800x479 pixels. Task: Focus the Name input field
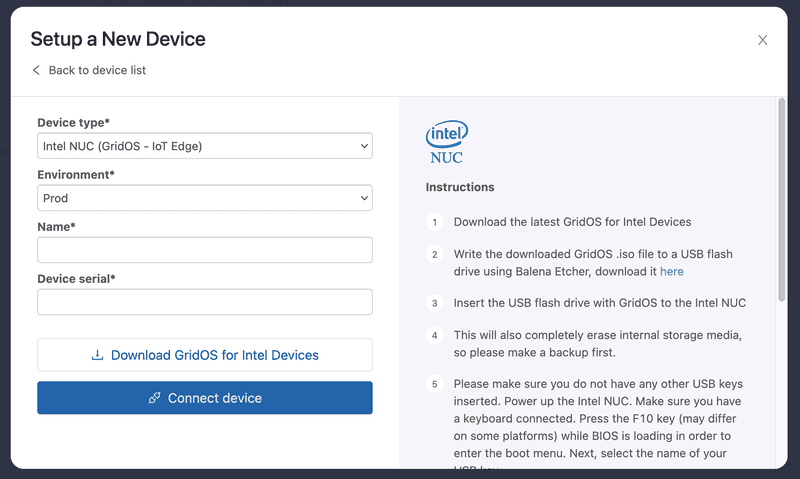point(205,250)
